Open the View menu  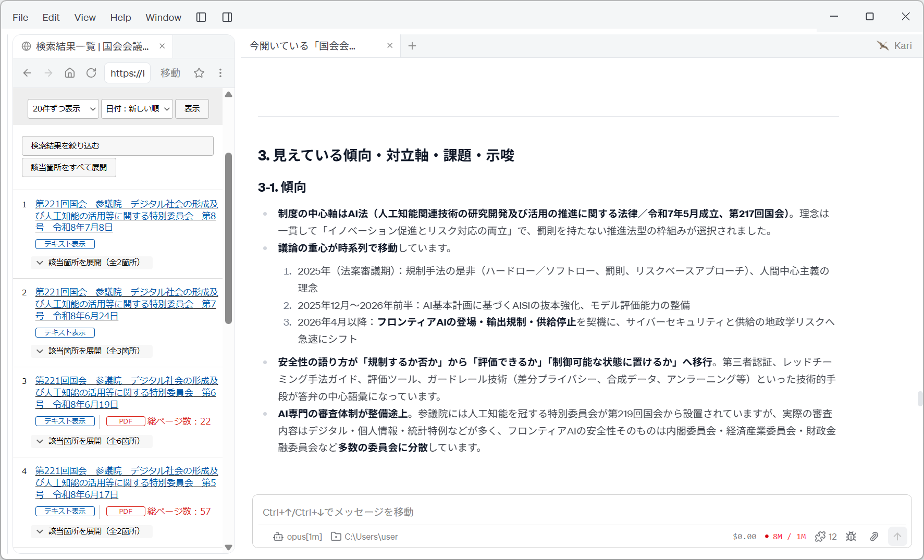point(85,17)
